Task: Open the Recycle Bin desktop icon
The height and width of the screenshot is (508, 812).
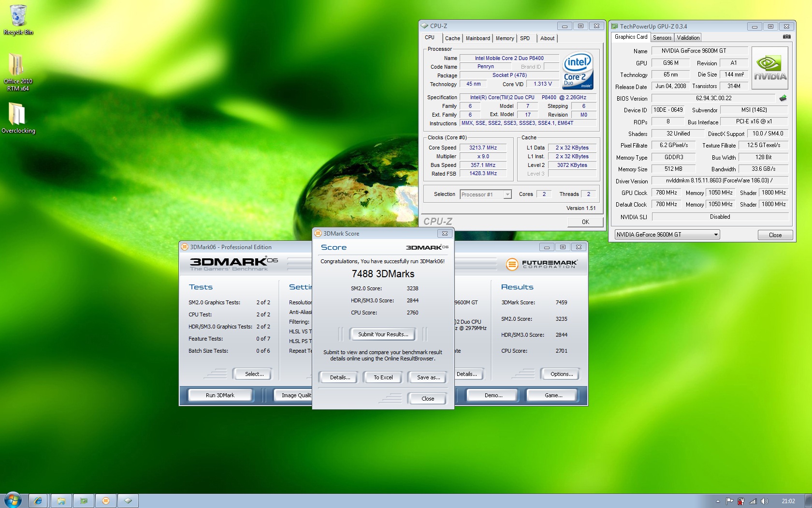Action: point(18,20)
